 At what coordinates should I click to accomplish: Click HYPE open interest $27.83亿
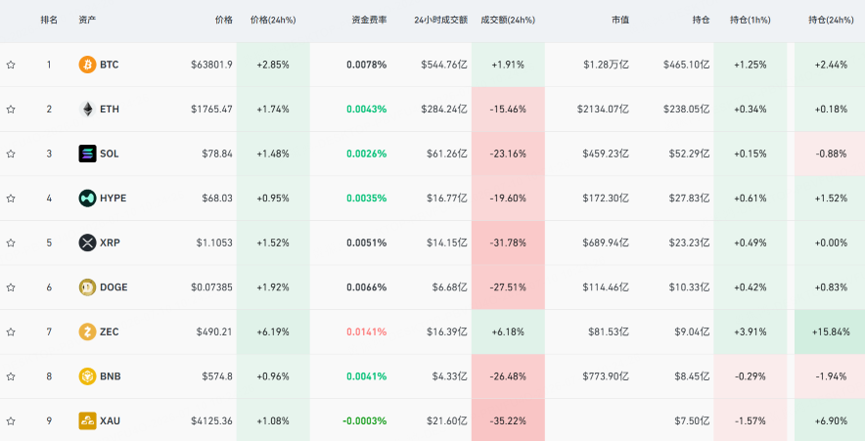689,198
